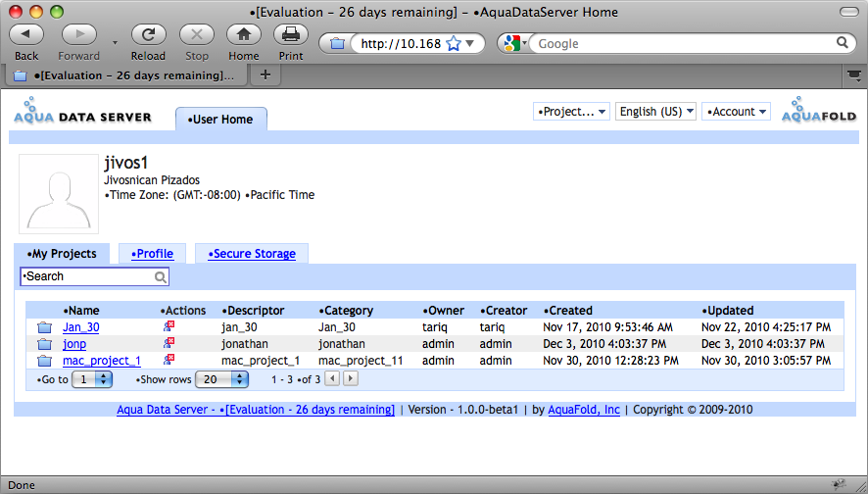Click the user avatar placeholder image

point(59,194)
